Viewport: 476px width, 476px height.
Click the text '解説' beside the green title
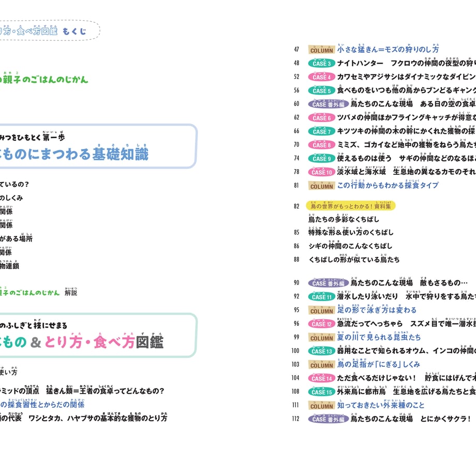click(71, 292)
